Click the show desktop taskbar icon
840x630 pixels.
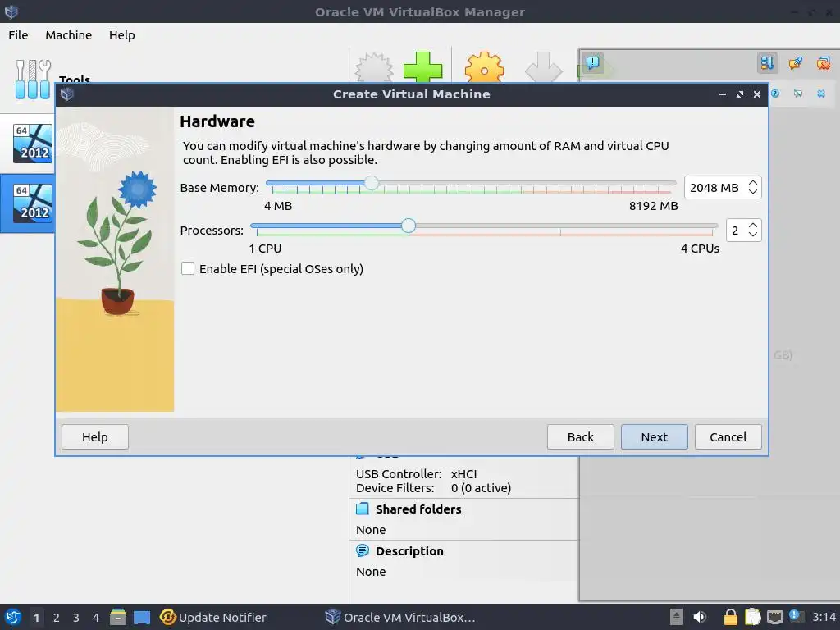(x=142, y=617)
